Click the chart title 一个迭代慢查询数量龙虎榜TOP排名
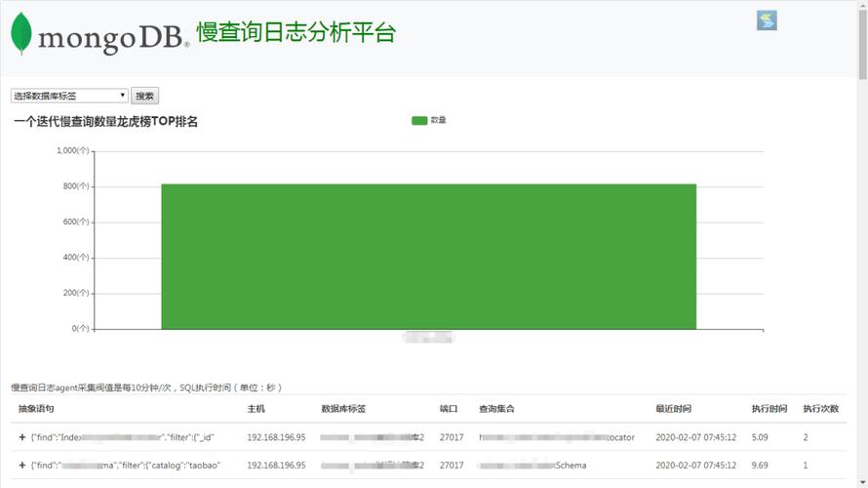 click(x=105, y=121)
